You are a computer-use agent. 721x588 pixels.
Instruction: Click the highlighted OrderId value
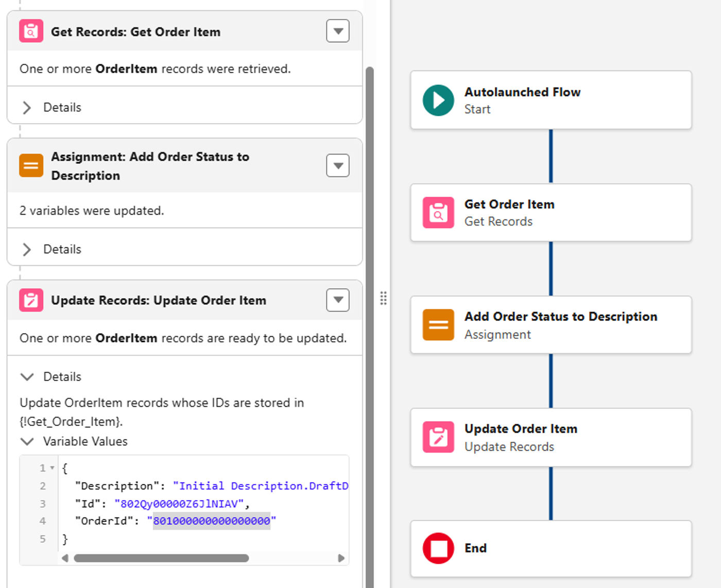coord(212,521)
